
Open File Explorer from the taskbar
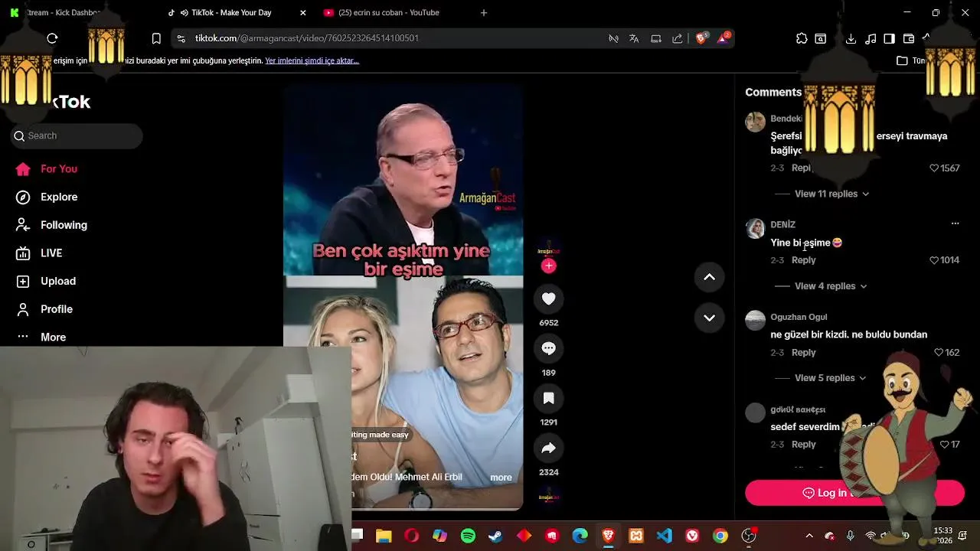tap(384, 536)
